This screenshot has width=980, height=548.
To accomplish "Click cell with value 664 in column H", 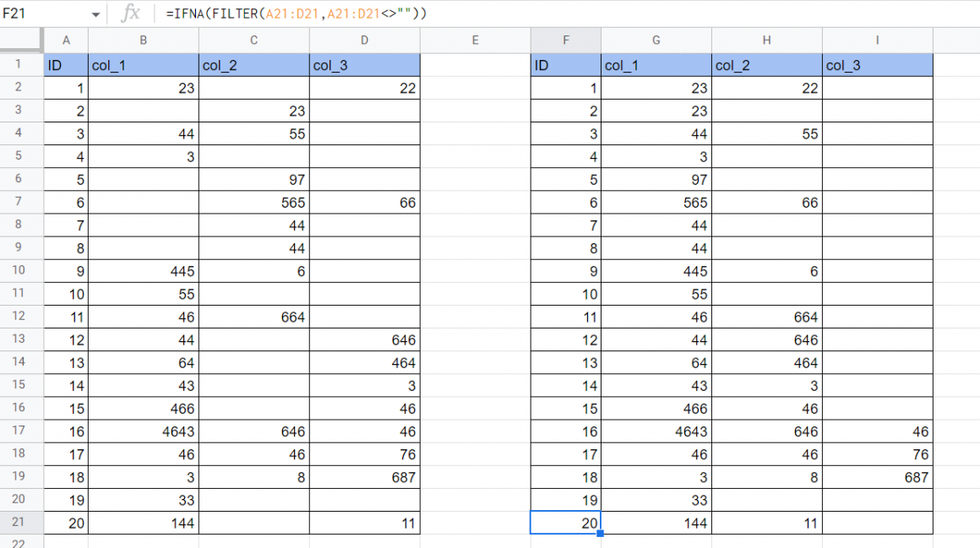I will tap(767, 317).
